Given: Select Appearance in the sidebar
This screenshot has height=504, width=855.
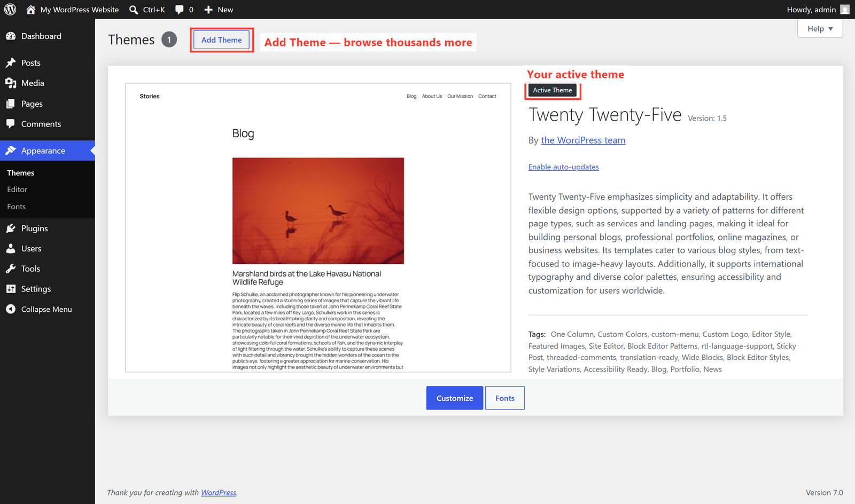Looking at the screenshot, I should tap(48, 151).
